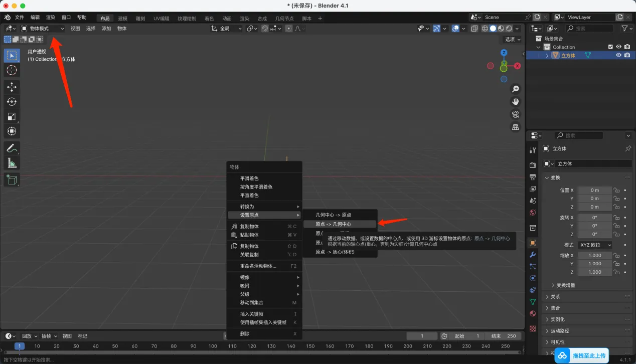Select the Move tool in left toolbar
636x364 pixels.
point(12,87)
